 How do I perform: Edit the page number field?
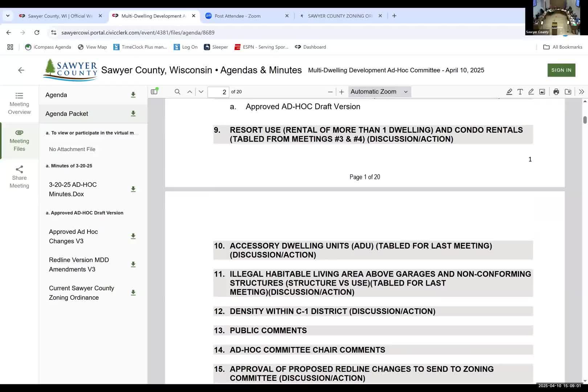pyautogui.click(x=218, y=92)
